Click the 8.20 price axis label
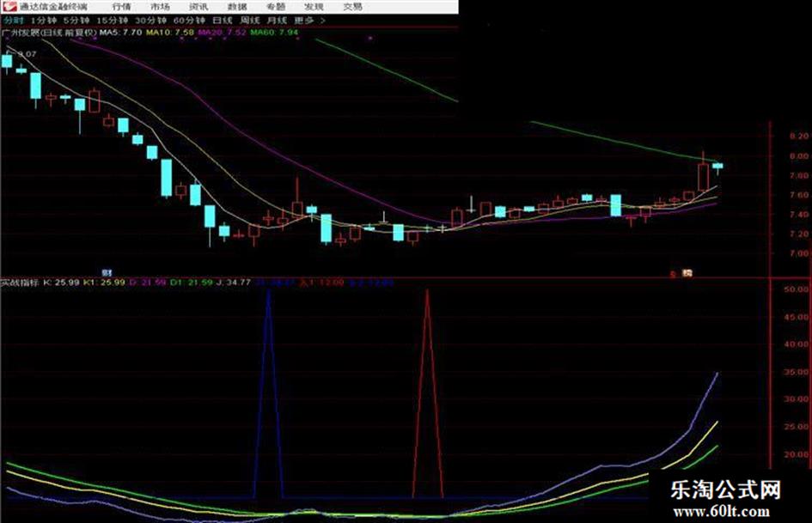Screen dimensions: 812x523 [x=798, y=137]
